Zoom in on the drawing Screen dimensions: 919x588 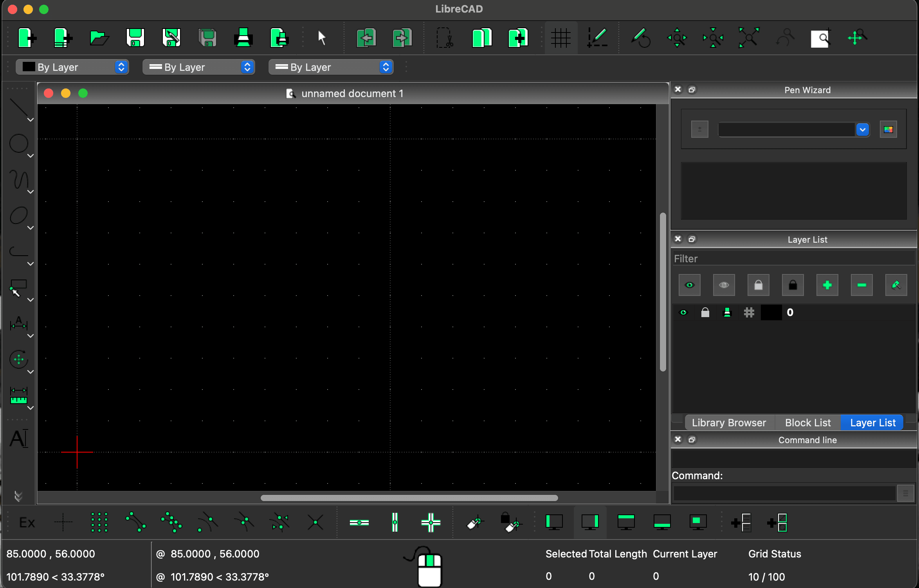(677, 38)
